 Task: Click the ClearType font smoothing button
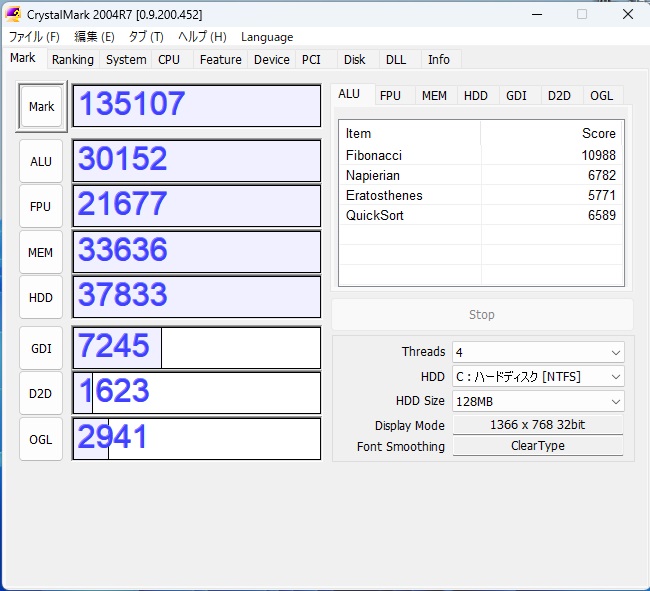click(538, 446)
